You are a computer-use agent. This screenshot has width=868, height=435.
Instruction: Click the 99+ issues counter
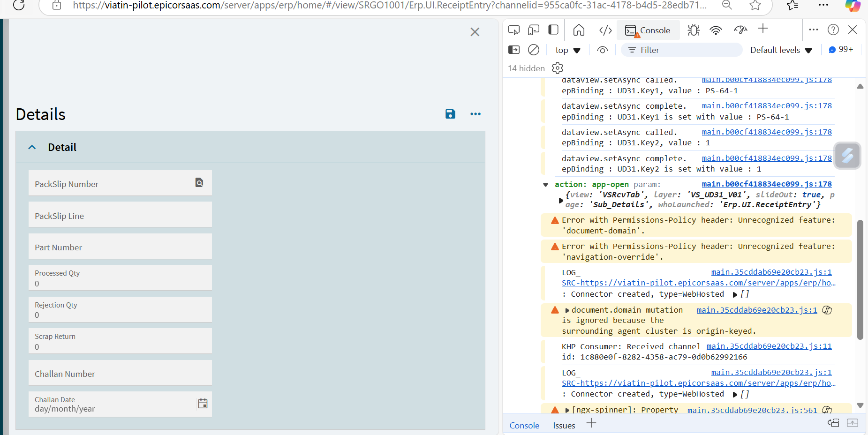click(841, 49)
